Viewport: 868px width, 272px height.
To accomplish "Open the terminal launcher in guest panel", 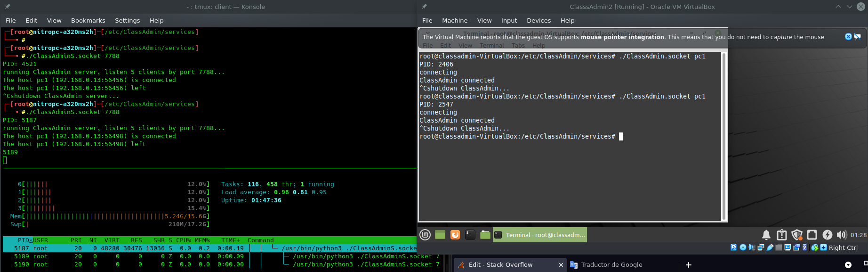I will 470,235.
